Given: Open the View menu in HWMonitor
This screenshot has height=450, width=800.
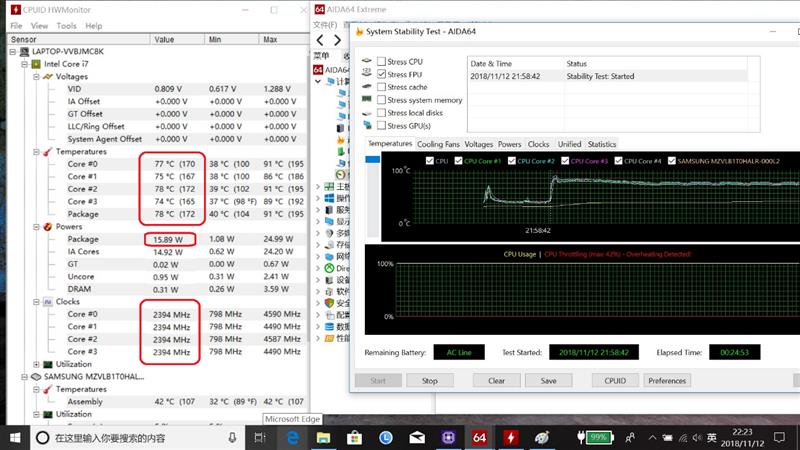Looking at the screenshot, I should (39, 26).
